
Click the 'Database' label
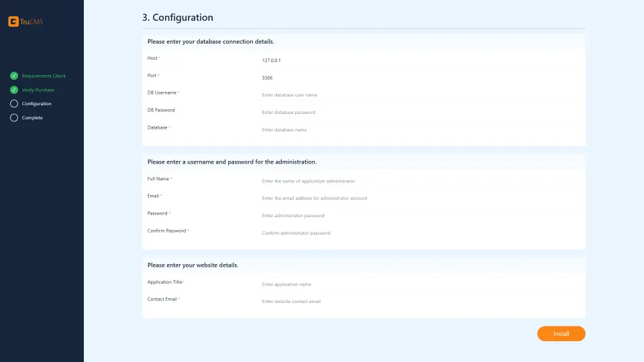tap(158, 127)
